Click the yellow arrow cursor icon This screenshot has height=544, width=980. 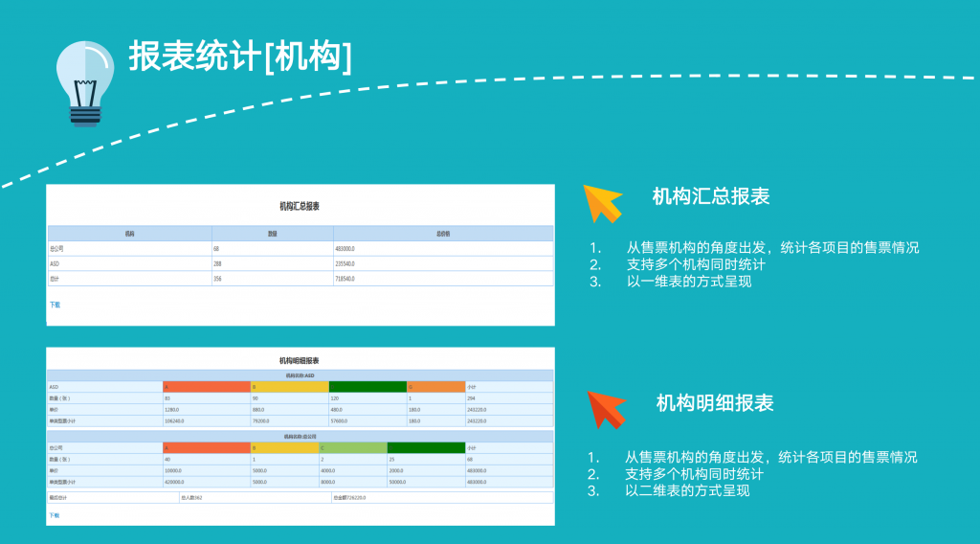click(604, 202)
